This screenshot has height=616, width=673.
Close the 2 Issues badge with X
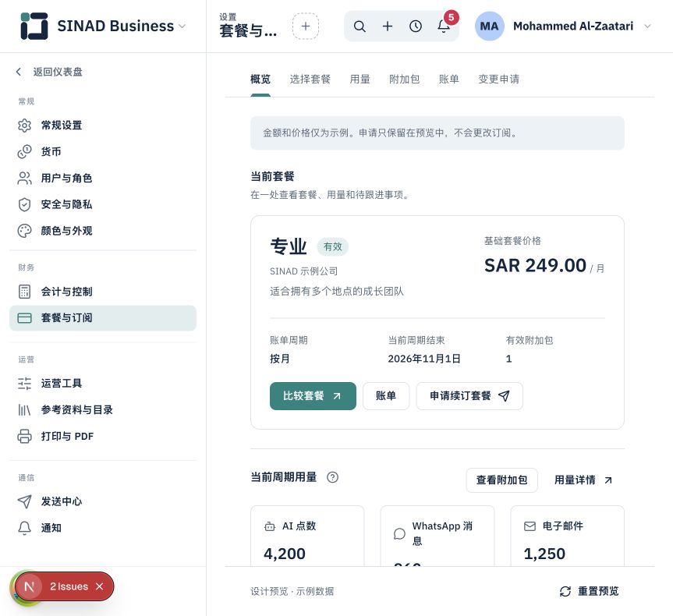(100, 586)
